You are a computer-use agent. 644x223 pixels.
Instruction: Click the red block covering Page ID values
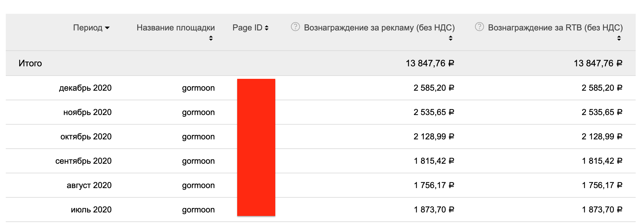(256, 147)
